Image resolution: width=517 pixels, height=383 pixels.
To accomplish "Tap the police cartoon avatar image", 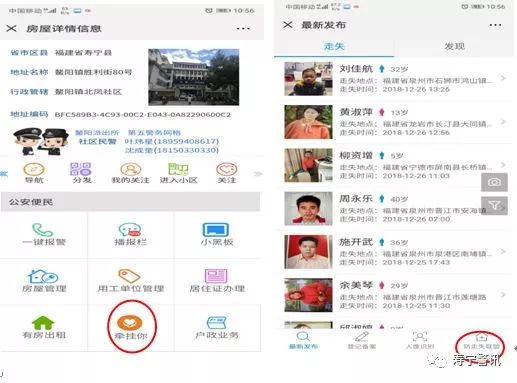I will (x=41, y=141).
